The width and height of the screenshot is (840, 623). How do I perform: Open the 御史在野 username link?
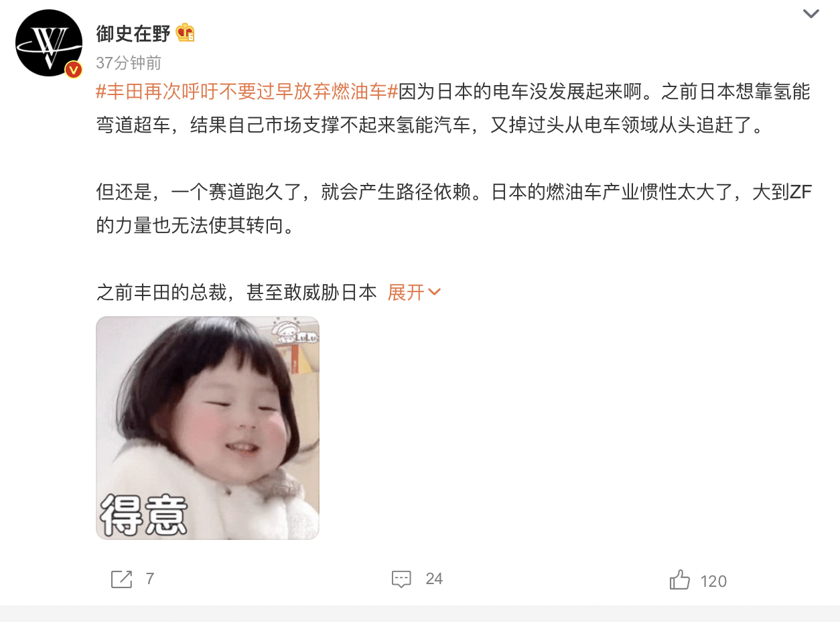pyautogui.click(x=133, y=33)
